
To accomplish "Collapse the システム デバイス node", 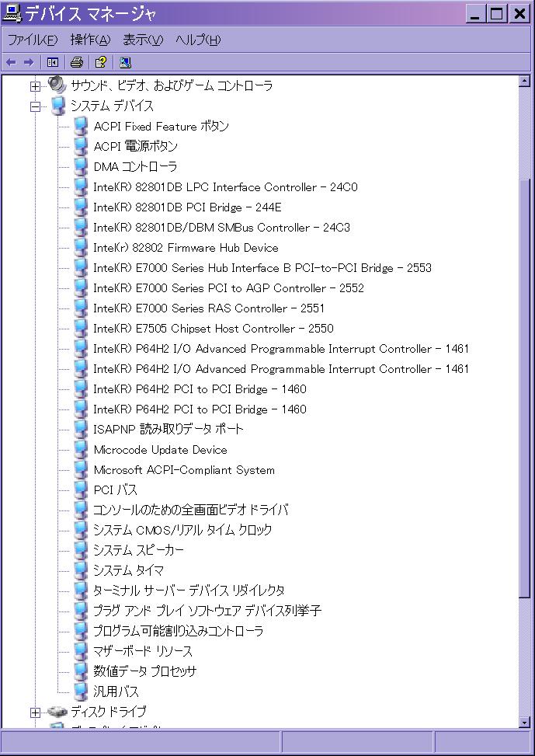I will (x=35, y=106).
